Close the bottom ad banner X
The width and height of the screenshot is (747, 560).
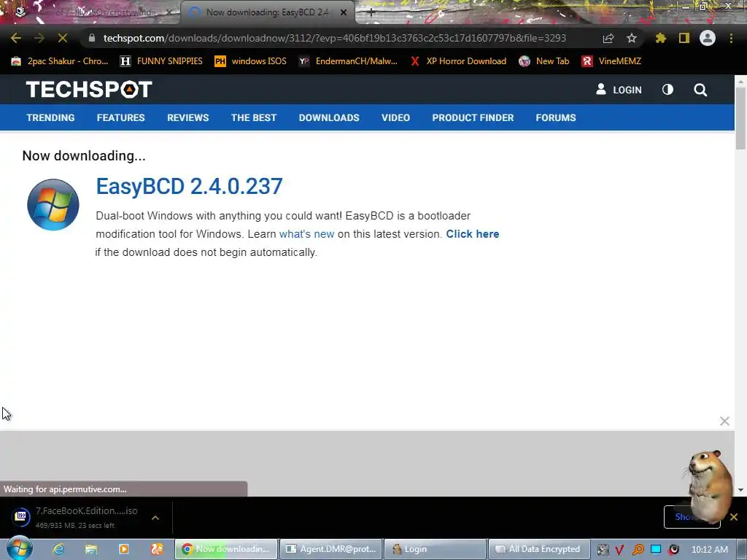pos(724,421)
